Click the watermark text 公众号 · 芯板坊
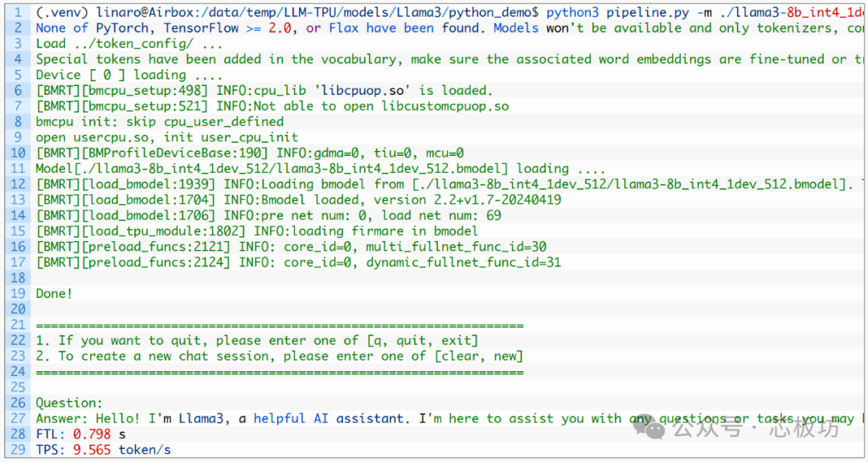 tap(755, 429)
